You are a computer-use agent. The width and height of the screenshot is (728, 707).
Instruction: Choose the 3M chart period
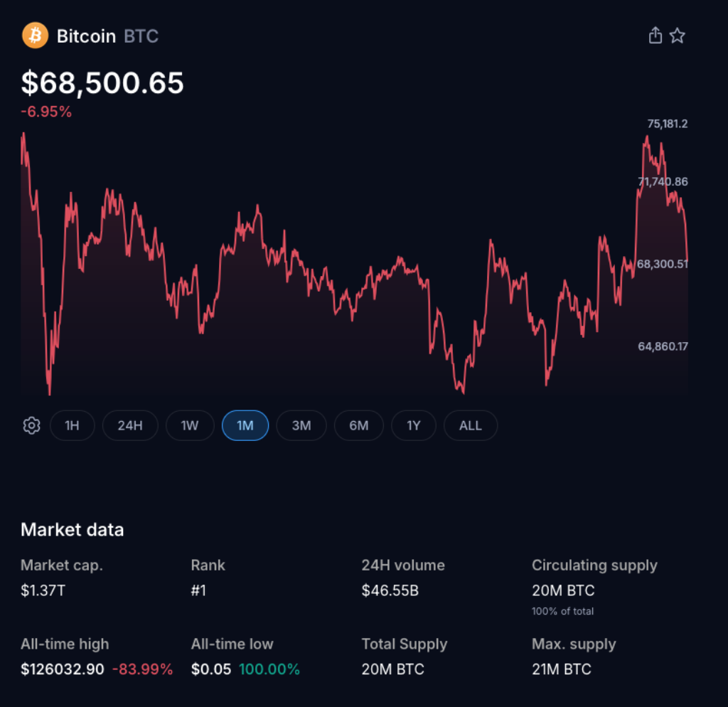click(301, 425)
